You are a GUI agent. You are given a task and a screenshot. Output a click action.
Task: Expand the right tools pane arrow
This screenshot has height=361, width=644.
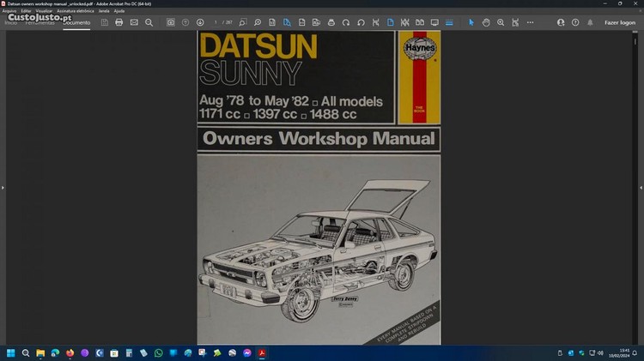pyautogui.click(x=640, y=187)
